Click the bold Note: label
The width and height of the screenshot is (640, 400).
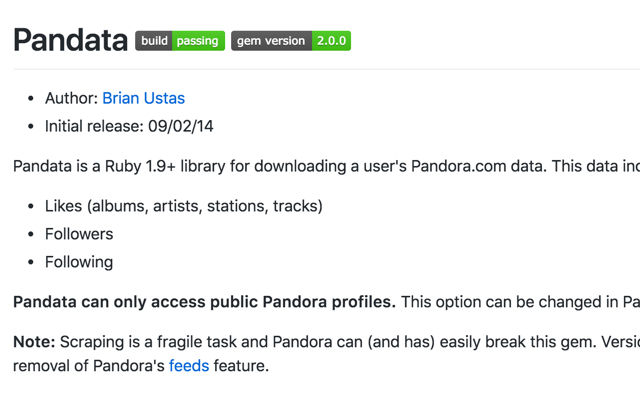click(x=34, y=342)
